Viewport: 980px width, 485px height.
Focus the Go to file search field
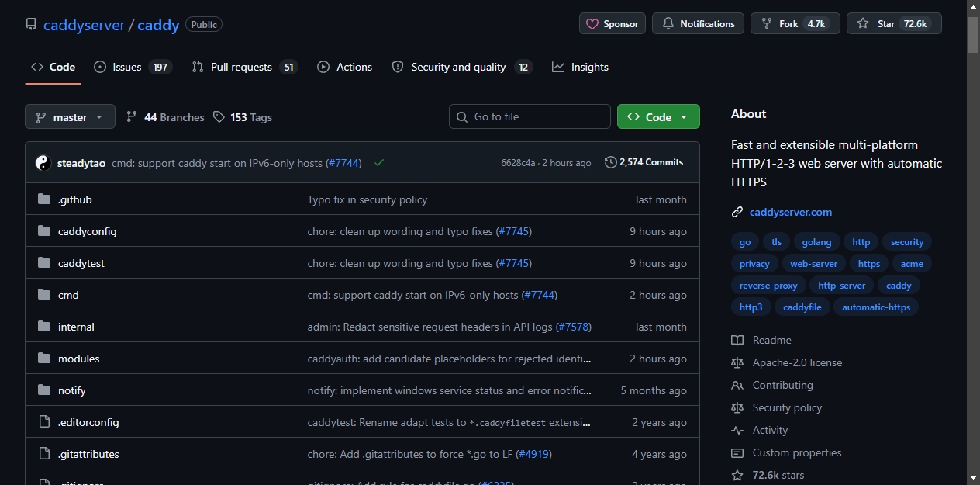(530, 116)
